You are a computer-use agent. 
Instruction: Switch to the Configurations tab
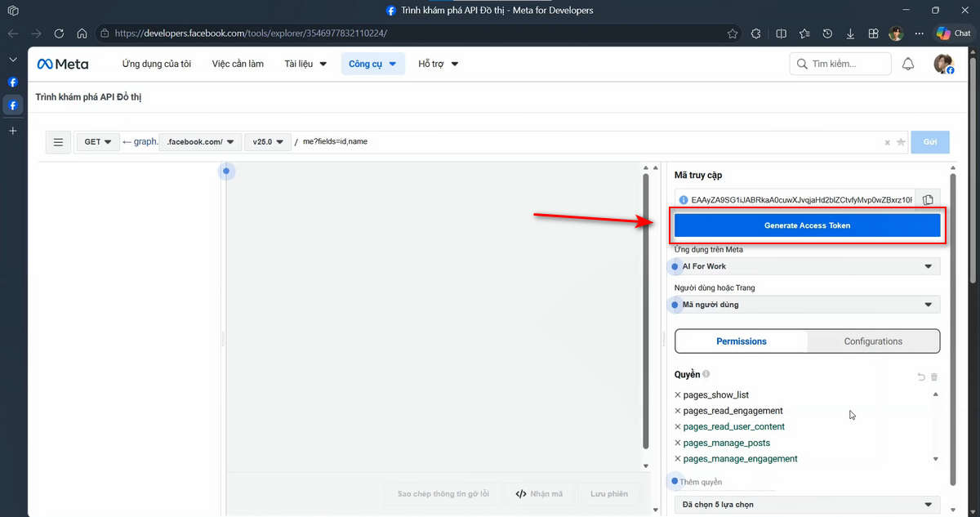(x=873, y=341)
